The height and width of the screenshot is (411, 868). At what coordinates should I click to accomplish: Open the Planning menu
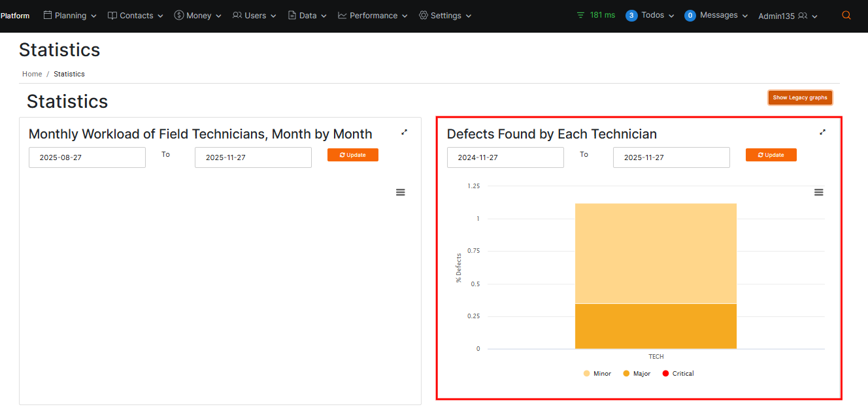70,16
